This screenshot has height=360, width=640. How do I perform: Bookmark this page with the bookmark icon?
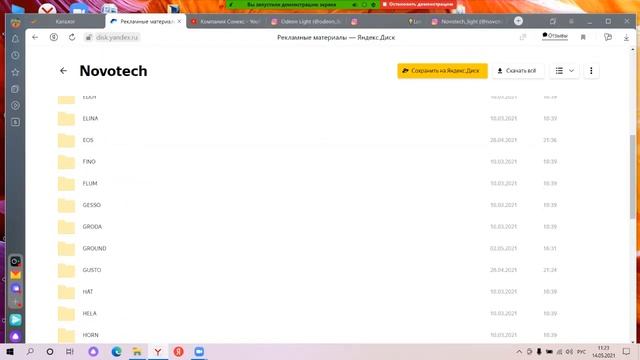tap(583, 37)
